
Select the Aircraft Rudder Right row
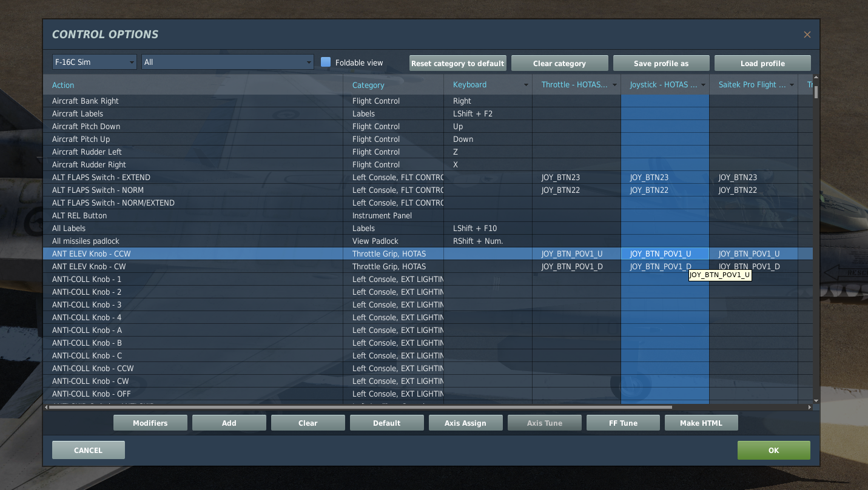428,164
